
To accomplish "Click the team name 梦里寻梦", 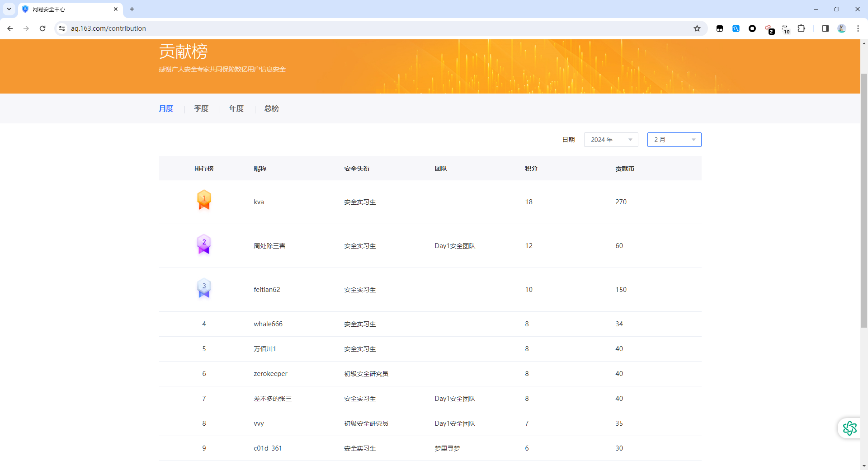I will click(447, 448).
